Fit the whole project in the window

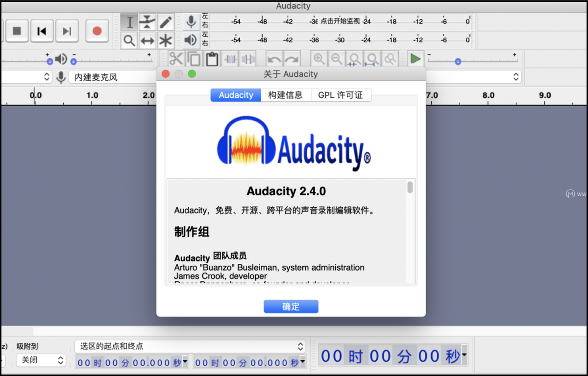[x=372, y=59]
